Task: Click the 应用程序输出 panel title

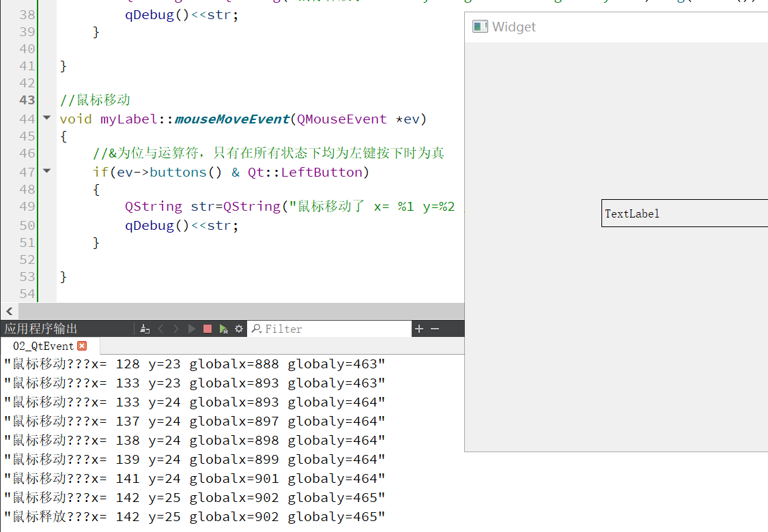Action: tap(41, 329)
